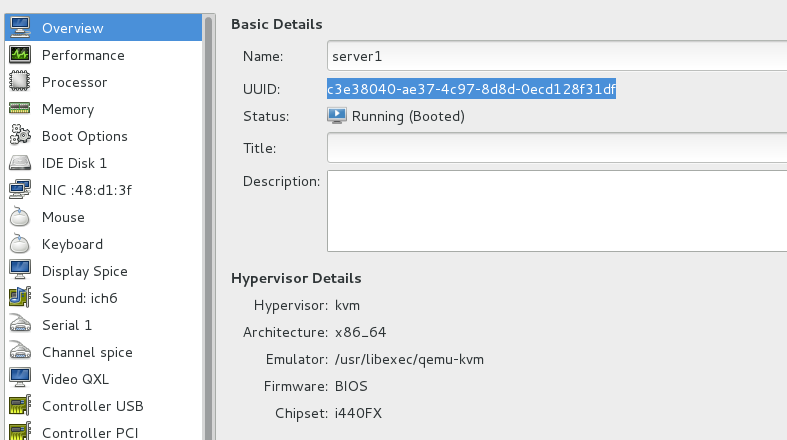Click the Controller PCI card icon
The width and height of the screenshot is (787, 440).
[20, 431]
